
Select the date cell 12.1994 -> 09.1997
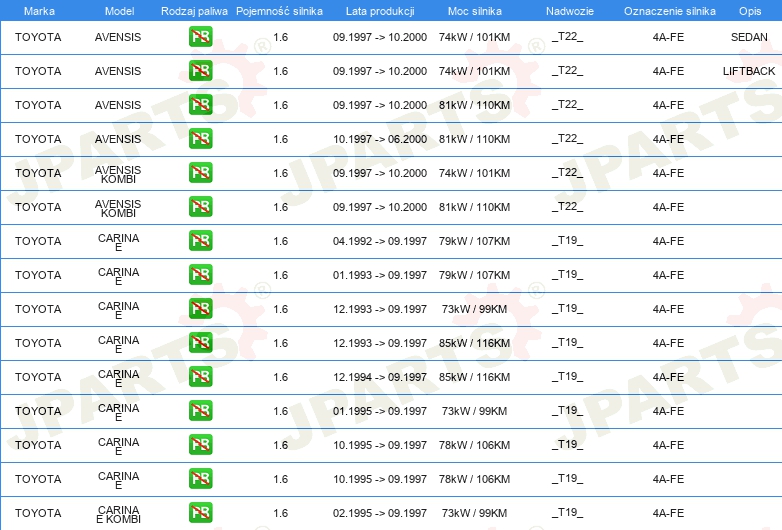click(x=380, y=377)
